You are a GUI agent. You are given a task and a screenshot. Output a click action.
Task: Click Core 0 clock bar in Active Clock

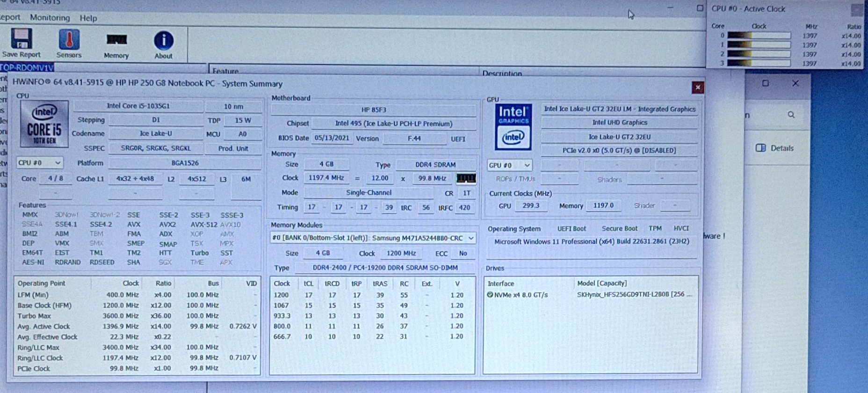click(759, 36)
